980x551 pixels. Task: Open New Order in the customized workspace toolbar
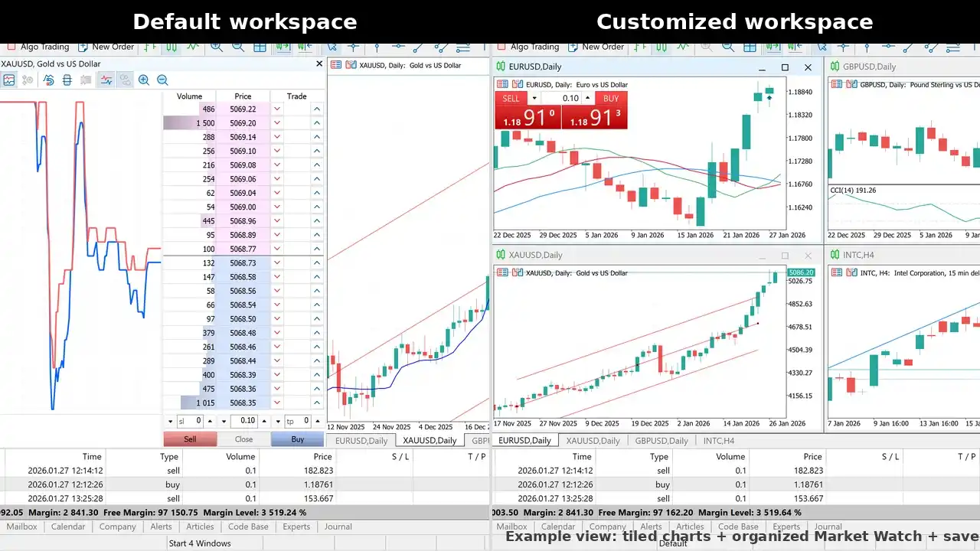point(596,47)
